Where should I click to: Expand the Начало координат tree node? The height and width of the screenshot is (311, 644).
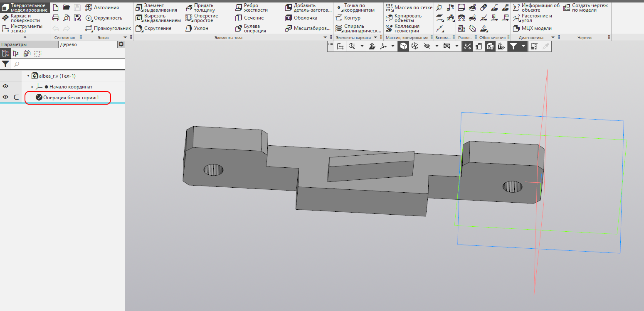[32, 87]
